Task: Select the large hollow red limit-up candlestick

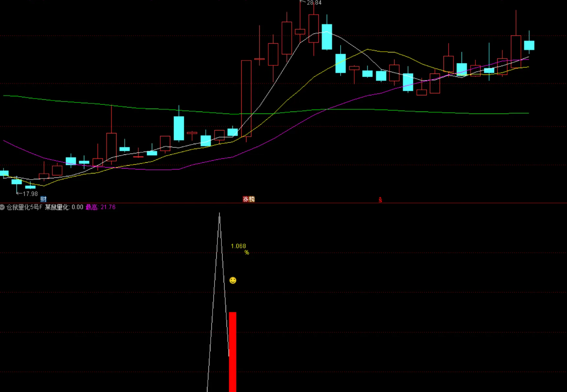Action: tap(246, 98)
